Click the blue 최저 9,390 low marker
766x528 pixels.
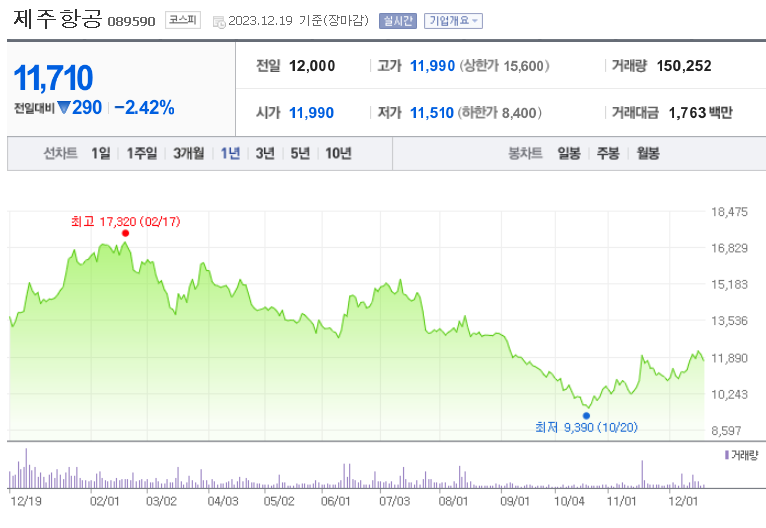[x=586, y=416]
